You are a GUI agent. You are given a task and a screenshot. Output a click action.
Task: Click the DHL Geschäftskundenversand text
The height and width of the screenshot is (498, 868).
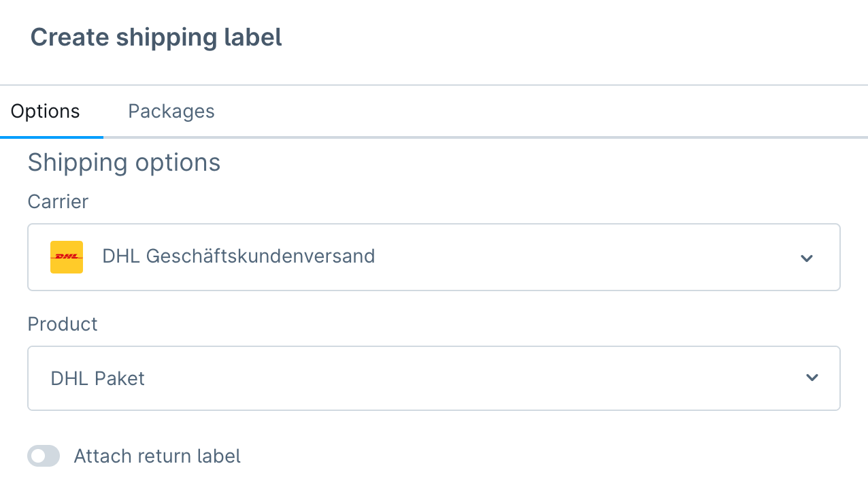[239, 256]
